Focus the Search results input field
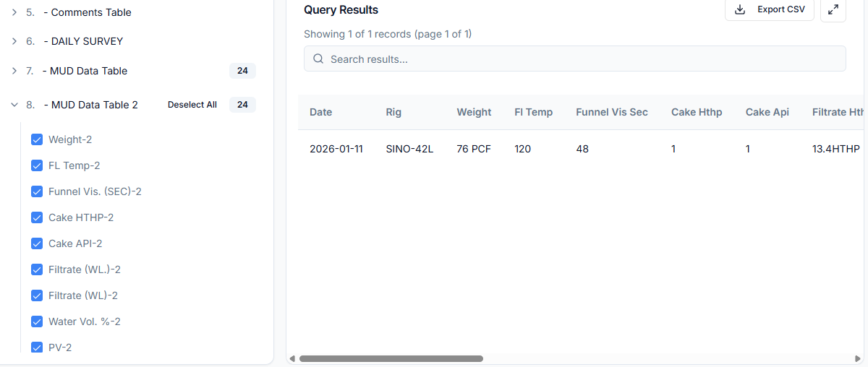 click(579, 59)
